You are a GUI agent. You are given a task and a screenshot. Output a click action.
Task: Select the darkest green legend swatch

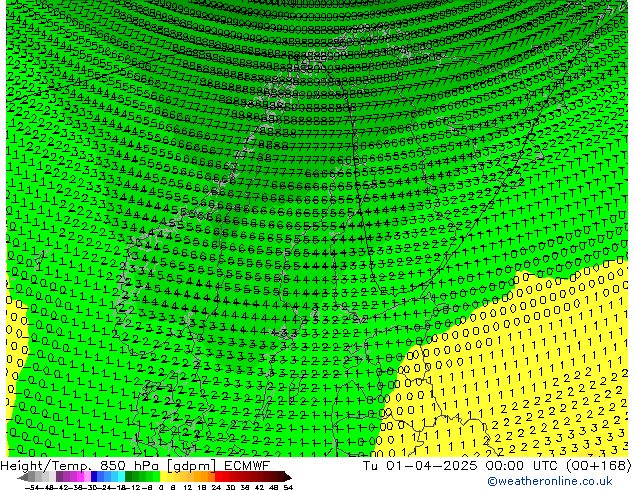[x=129, y=476]
